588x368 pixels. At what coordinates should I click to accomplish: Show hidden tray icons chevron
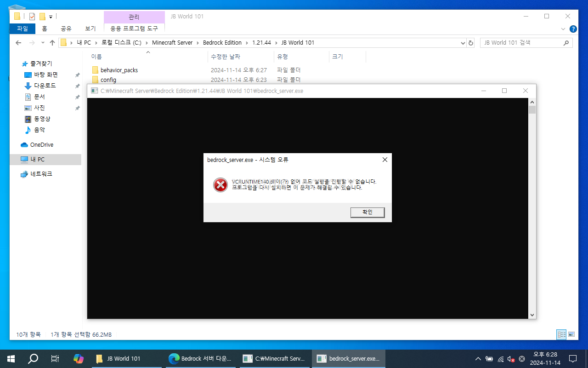(x=478, y=359)
